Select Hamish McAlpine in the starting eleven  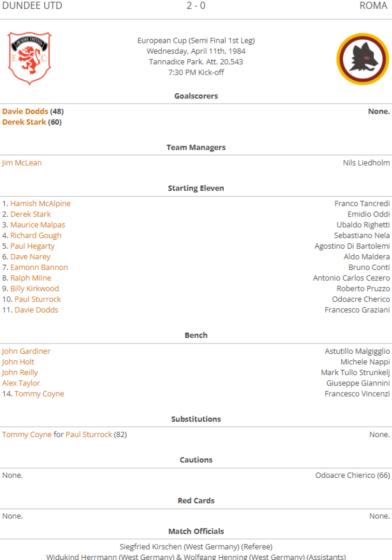point(41,203)
